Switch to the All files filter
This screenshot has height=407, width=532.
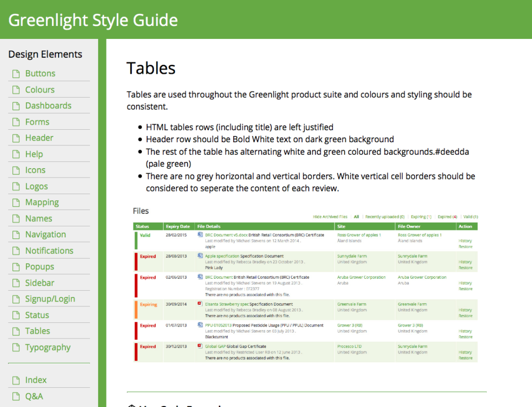click(x=356, y=216)
